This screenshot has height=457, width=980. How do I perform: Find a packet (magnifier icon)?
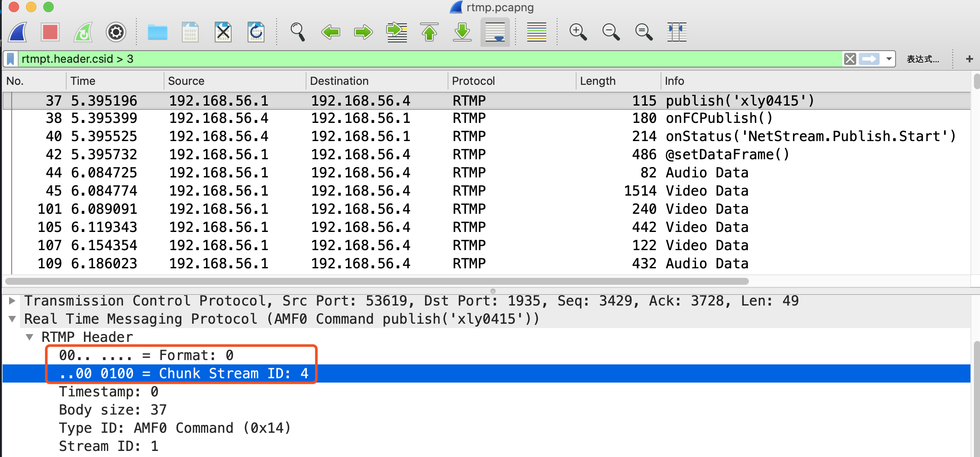point(298,32)
